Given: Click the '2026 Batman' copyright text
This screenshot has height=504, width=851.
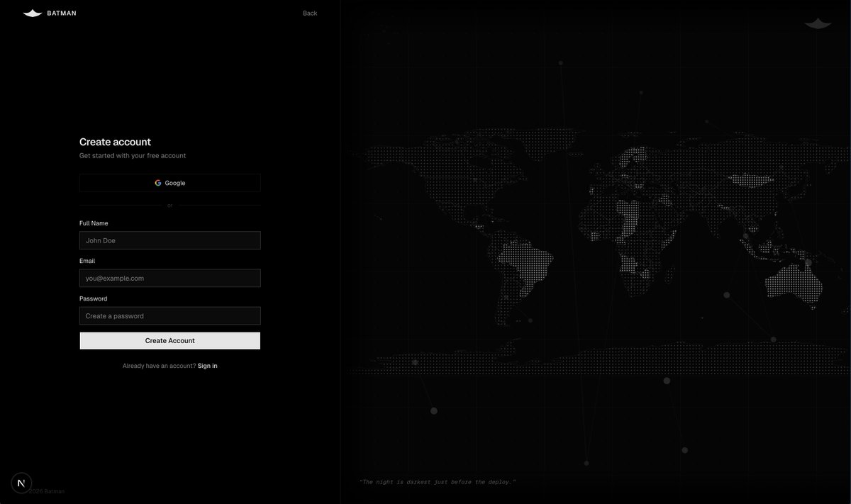Looking at the screenshot, I should click(x=47, y=491).
